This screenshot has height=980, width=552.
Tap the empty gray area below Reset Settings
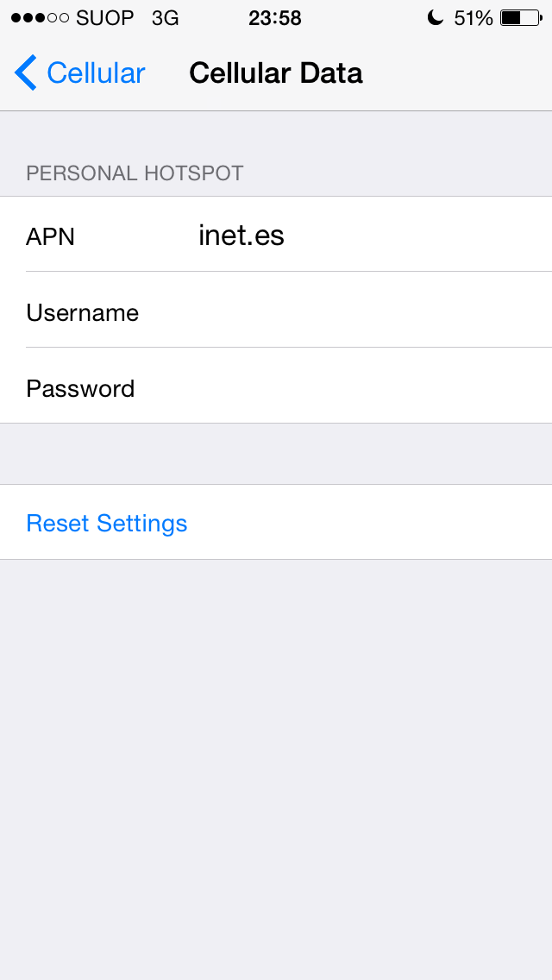click(276, 769)
